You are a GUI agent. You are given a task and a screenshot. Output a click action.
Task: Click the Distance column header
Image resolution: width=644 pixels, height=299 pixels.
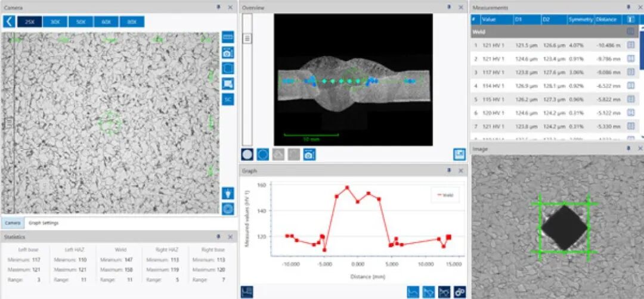(x=609, y=19)
